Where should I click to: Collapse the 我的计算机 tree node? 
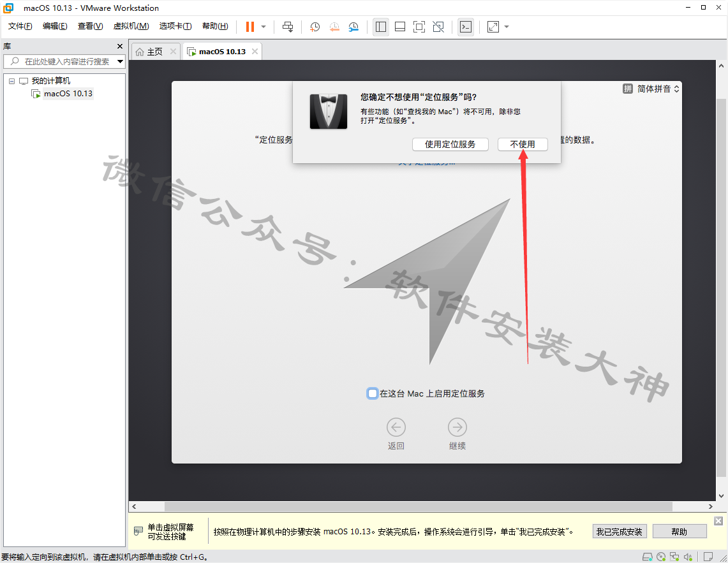coord(12,81)
